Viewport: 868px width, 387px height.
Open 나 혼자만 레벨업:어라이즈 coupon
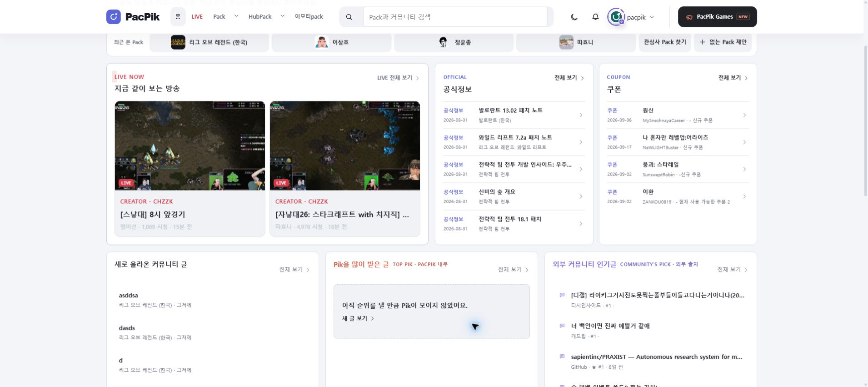[x=678, y=142]
